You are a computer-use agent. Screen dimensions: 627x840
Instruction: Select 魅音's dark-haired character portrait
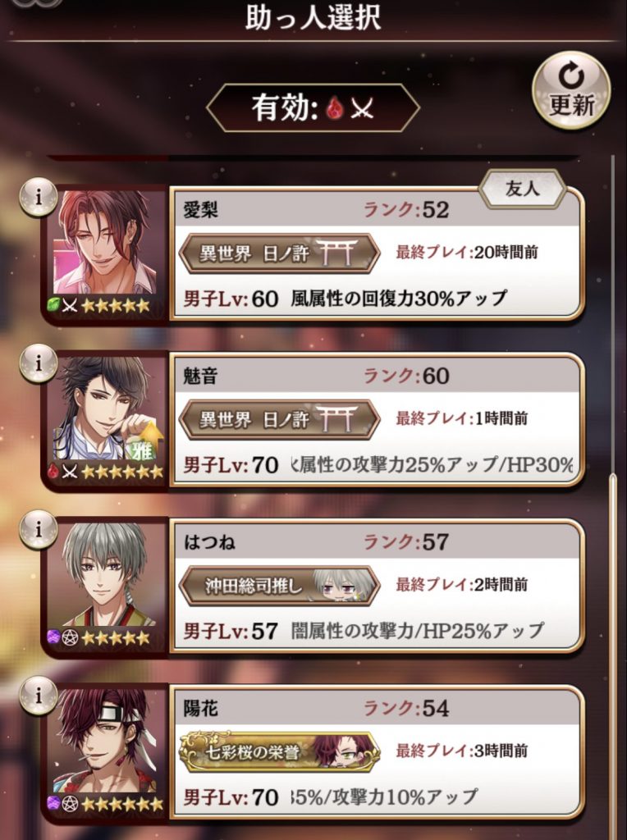click(105, 409)
